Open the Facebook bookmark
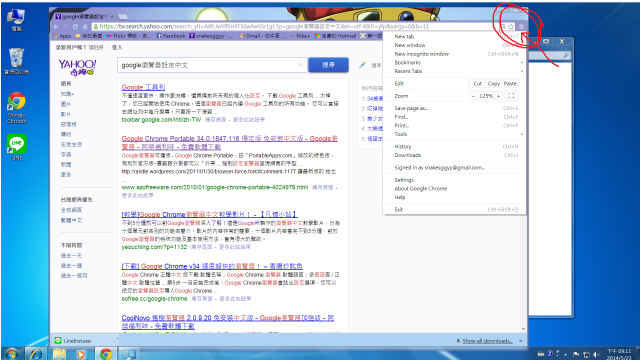The image size is (640, 360). click(x=171, y=36)
